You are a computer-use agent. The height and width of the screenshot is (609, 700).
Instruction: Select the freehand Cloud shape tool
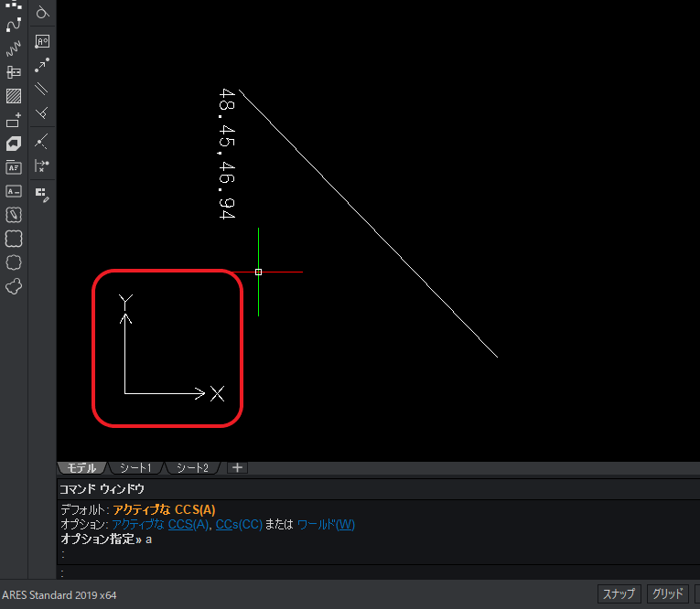pyautogui.click(x=14, y=286)
